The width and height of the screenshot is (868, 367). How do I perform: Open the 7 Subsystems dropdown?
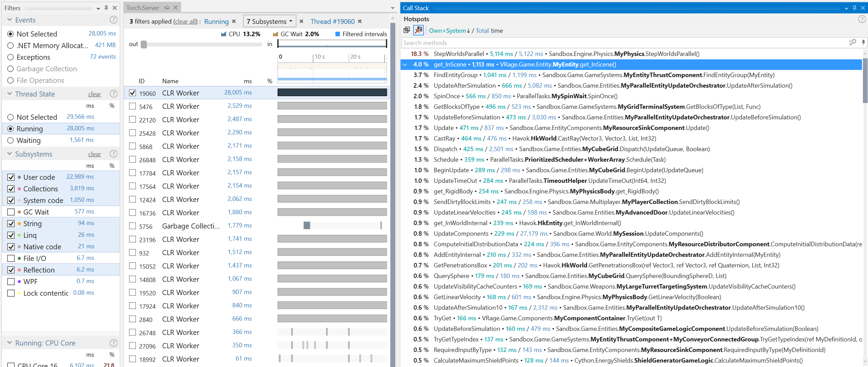point(269,21)
